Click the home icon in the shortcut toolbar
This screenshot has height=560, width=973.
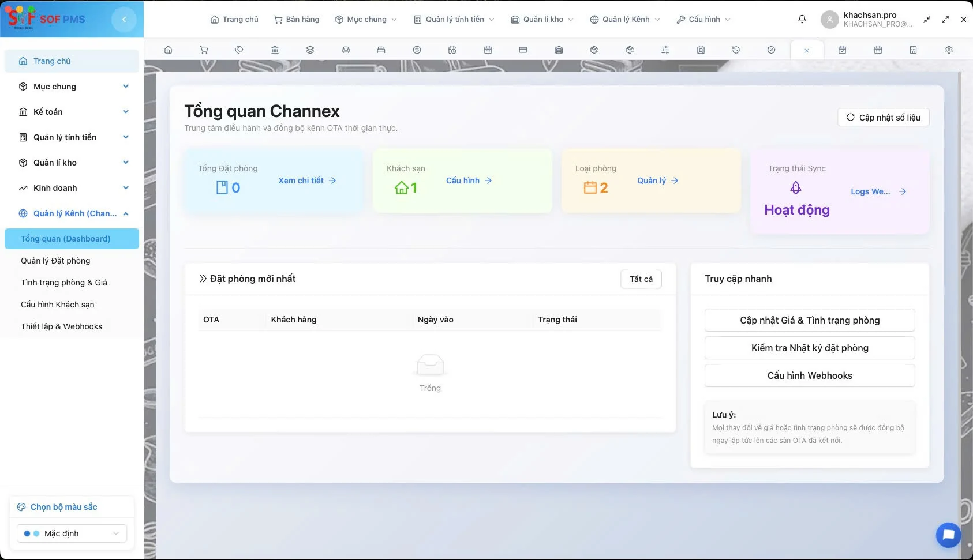point(168,50)
